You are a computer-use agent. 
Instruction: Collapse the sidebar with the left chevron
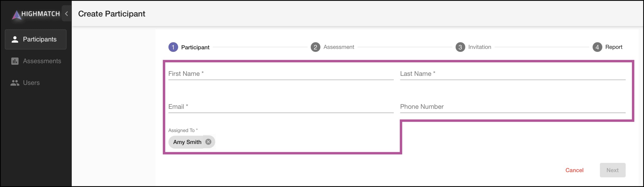[66, 14]
